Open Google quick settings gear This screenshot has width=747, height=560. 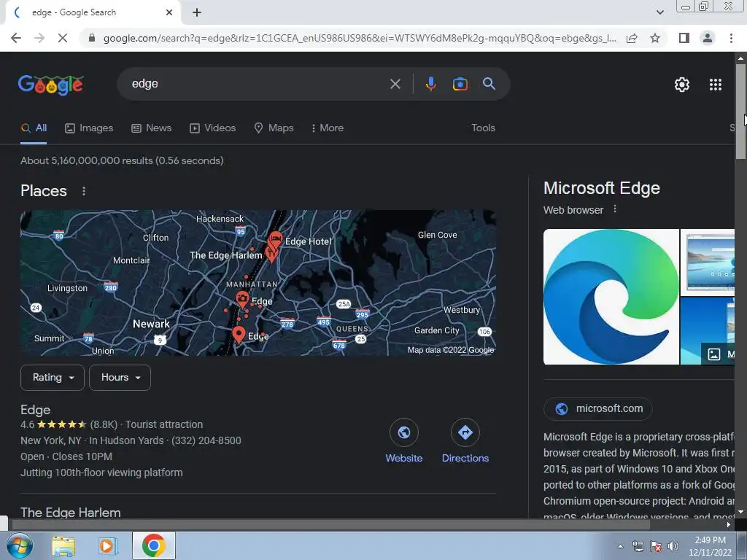[x=682, y=85]
